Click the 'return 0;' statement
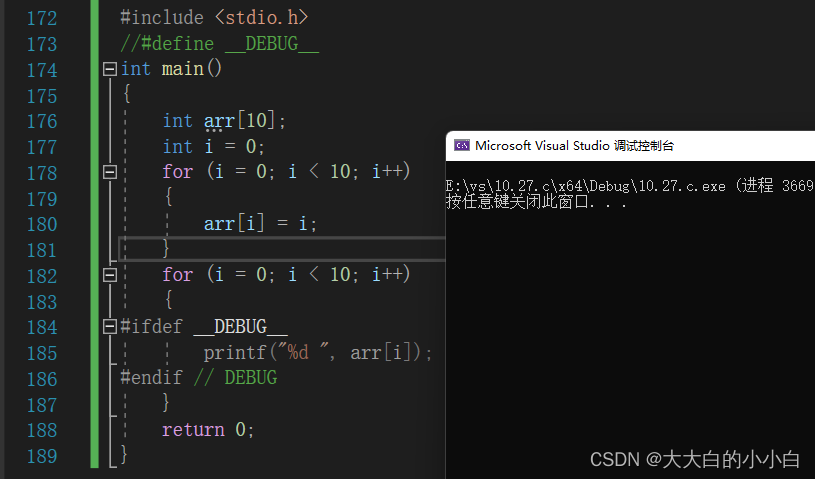 click(208, 430)
